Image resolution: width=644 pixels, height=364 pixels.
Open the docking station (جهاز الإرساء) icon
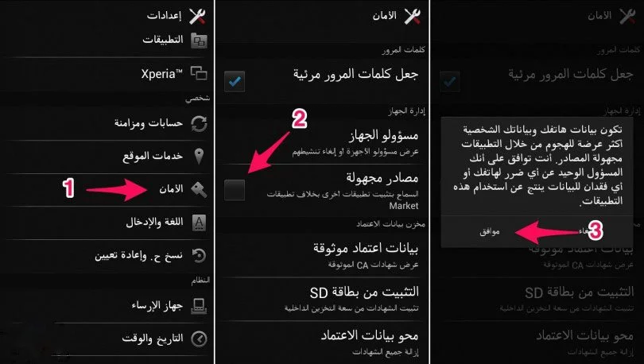200,306
